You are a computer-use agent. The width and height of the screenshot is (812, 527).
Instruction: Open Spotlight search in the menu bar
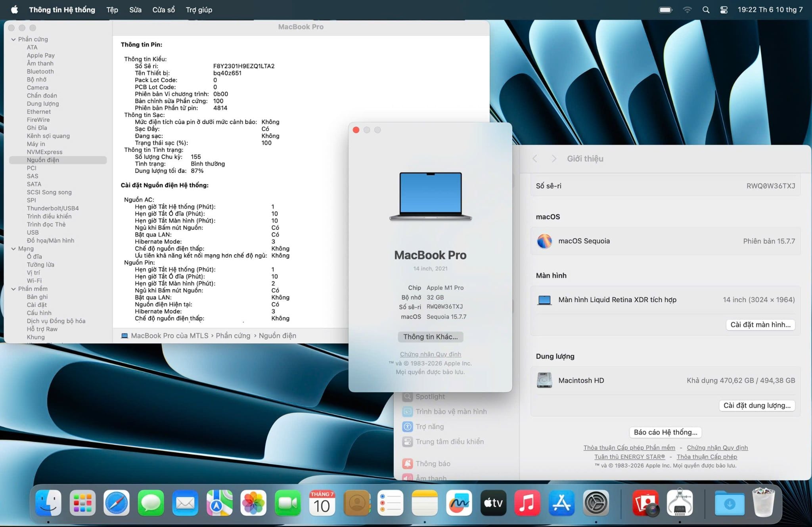(706, 10)
